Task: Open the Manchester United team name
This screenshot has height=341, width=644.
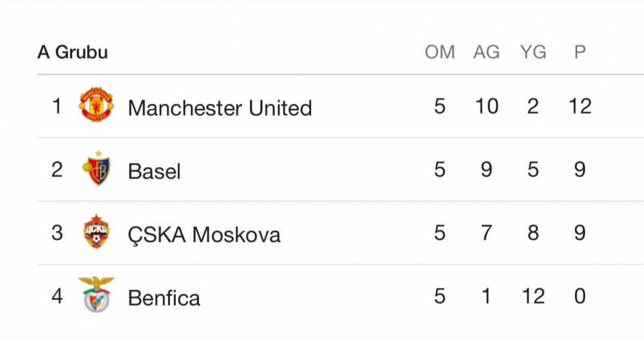Action: pos(220,108)
